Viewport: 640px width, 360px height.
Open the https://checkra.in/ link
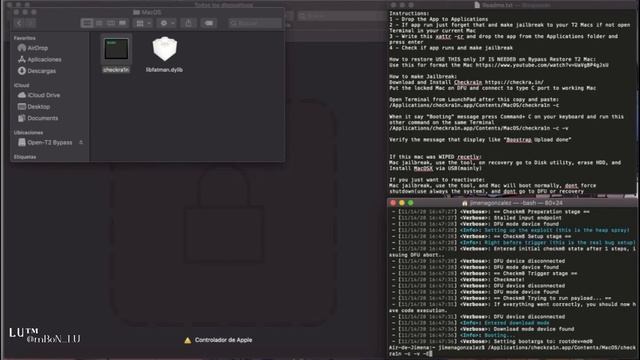(514, 82)
